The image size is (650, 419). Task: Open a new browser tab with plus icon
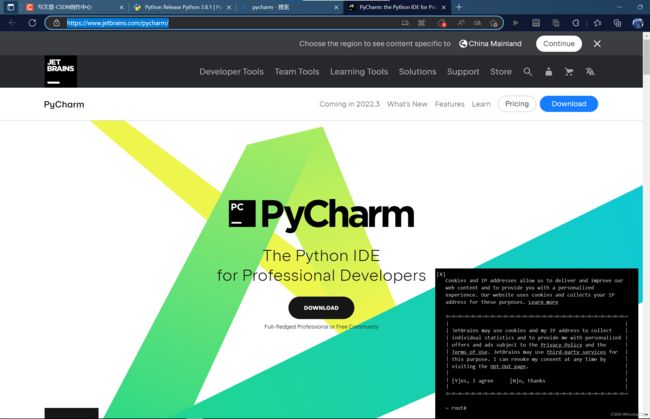click(459, 7)
